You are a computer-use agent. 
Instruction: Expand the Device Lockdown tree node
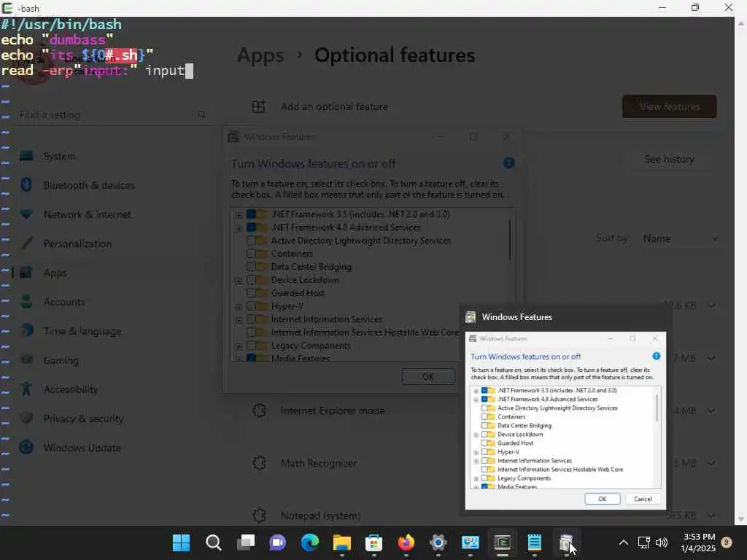(239, 281)
